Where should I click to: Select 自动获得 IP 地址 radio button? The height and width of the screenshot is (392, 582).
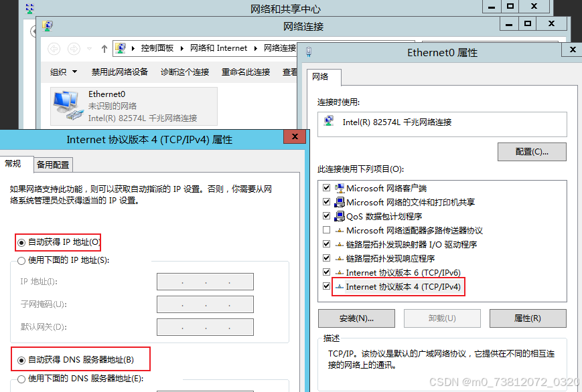click(x=21, y=243)
